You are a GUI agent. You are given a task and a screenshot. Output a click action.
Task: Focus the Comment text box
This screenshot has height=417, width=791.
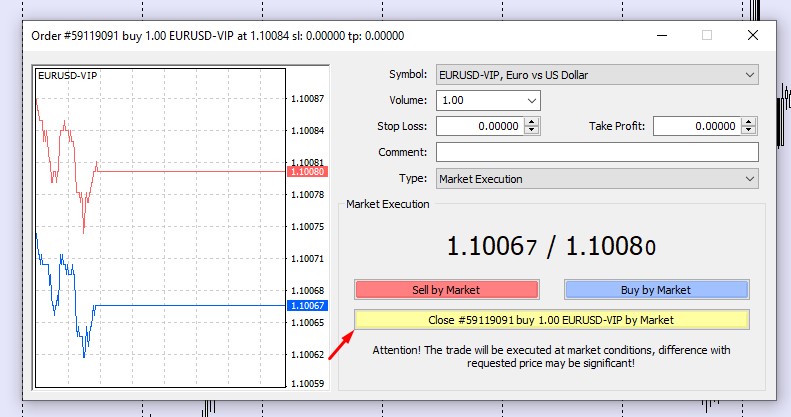click(597, 152)
